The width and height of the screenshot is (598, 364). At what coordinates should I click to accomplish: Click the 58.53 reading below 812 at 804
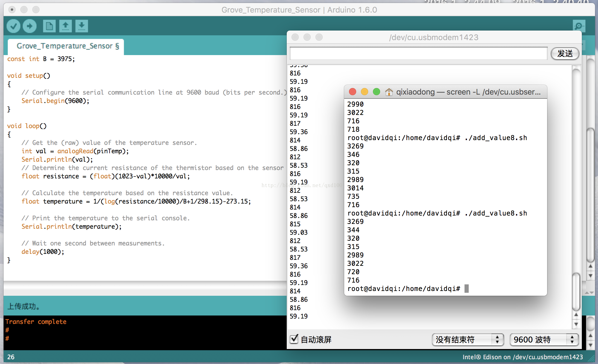click(299, 249)
